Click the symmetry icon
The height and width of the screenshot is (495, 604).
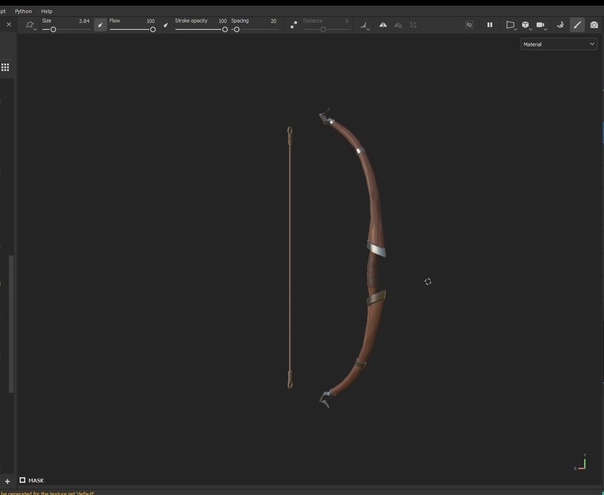click(382, 25)
